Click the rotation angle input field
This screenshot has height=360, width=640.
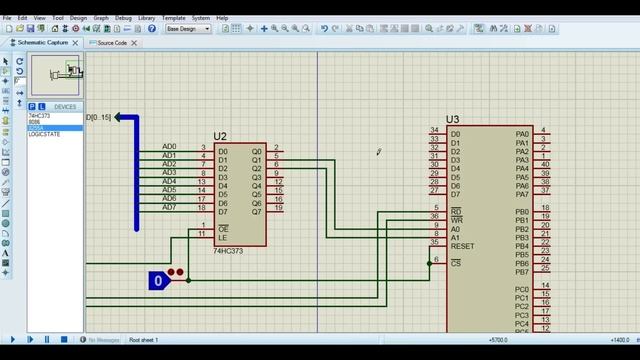[20, 81]
